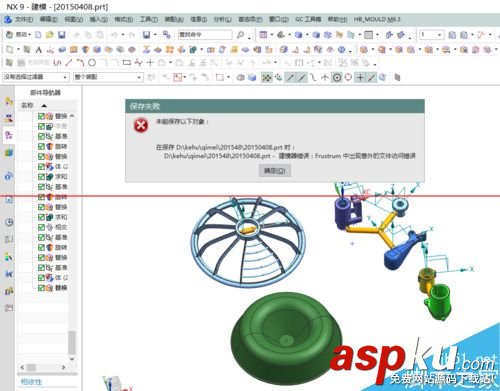Click the 查找命令 search input field
The image size is (500, 391).
pos(205,34)
